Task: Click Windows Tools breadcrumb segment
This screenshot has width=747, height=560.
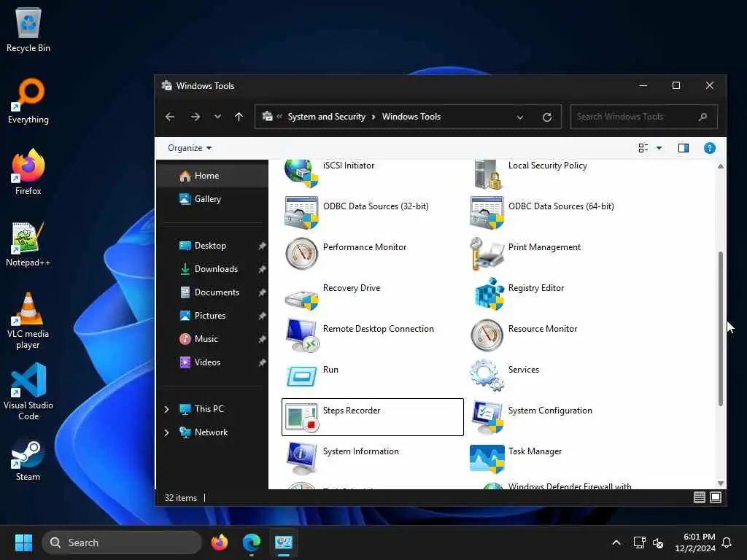Action: coord(411,117)
